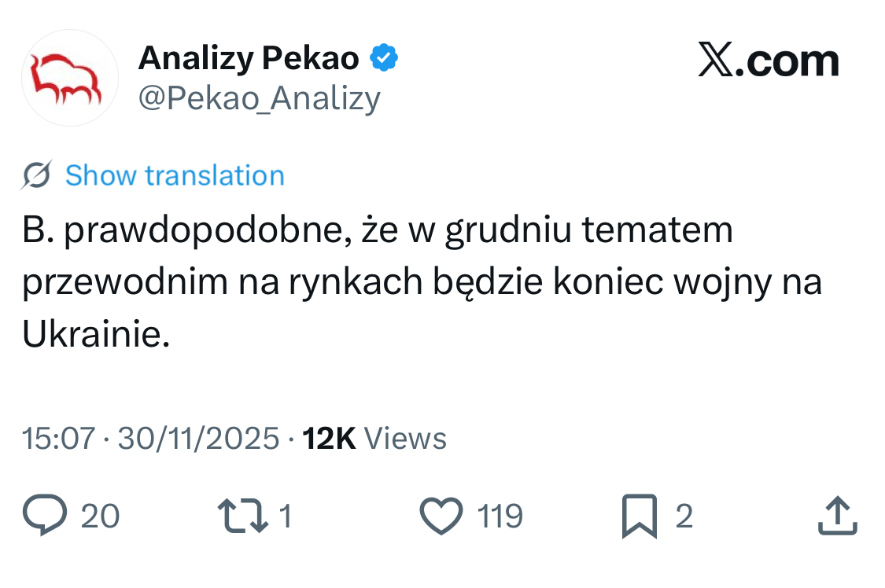Click the bookmark count of 2

click(x=684, y=516)
